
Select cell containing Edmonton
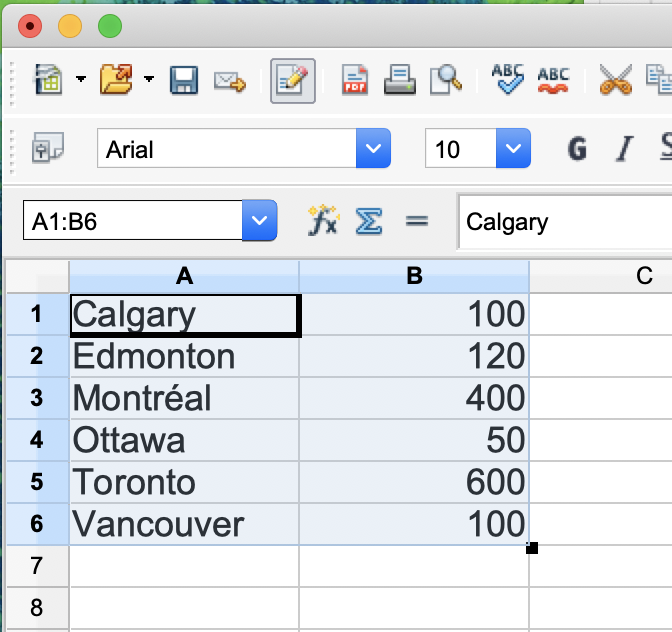click(x=184, y=356)
